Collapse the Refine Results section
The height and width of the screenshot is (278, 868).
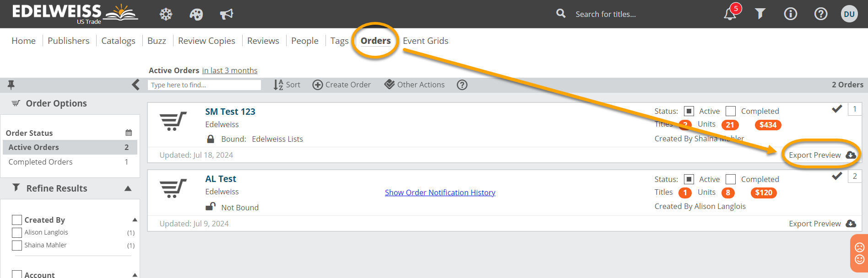(128, 188)
